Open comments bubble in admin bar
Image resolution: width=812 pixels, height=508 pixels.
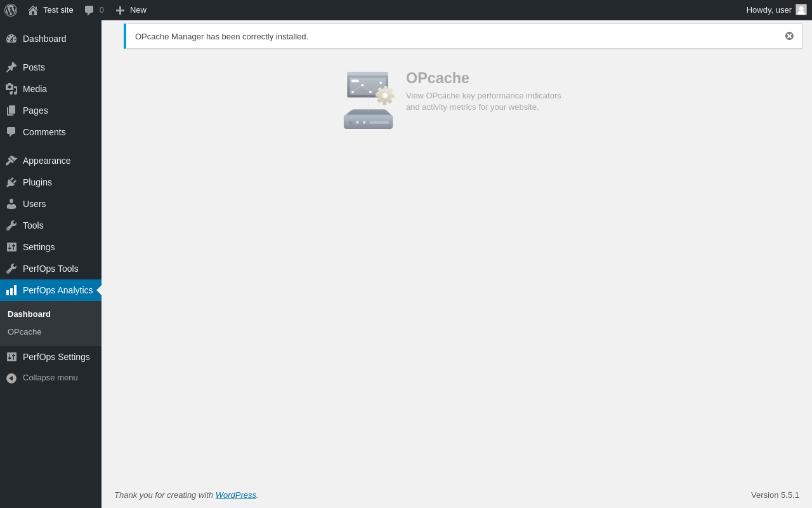pos(89,10)
